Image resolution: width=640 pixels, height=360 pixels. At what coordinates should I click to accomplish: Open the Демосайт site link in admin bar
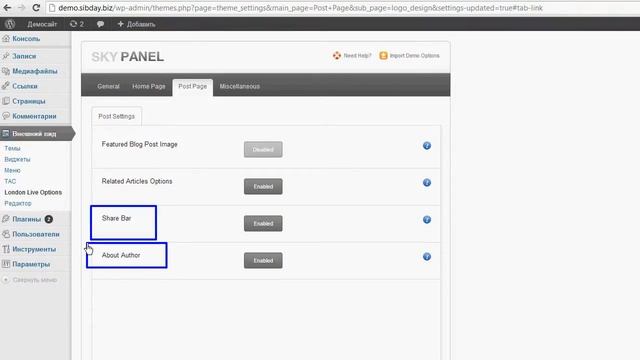click(x=42, y=24)
